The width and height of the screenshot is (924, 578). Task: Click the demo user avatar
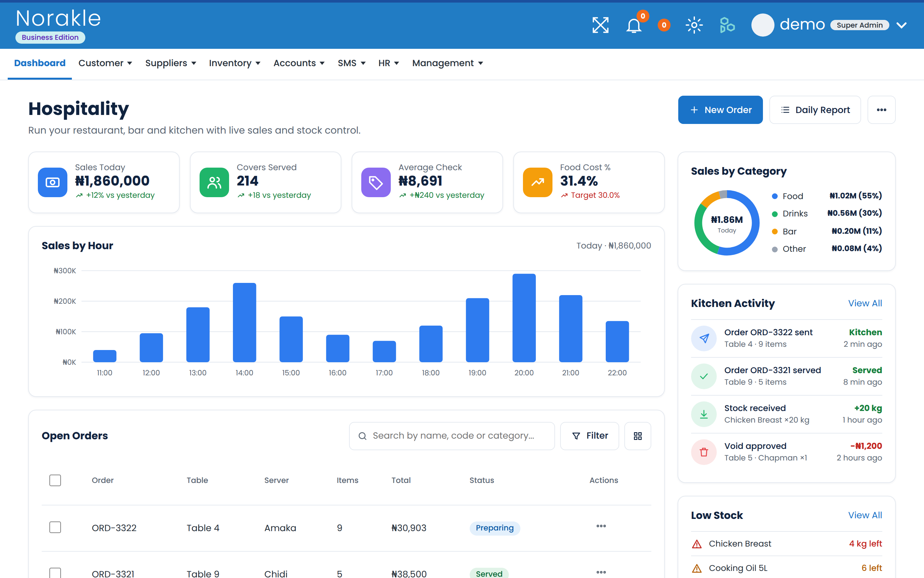pyautogui.click(x=763, y=25)
